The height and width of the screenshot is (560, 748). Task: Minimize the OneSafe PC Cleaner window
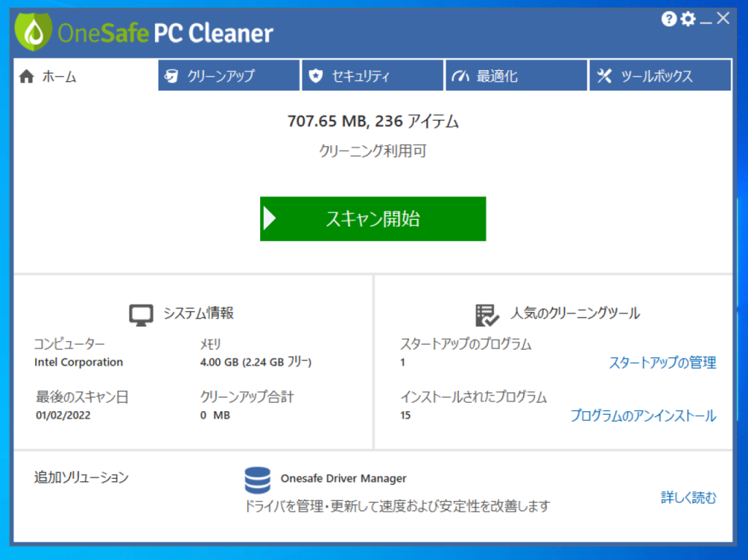(706, 22)
